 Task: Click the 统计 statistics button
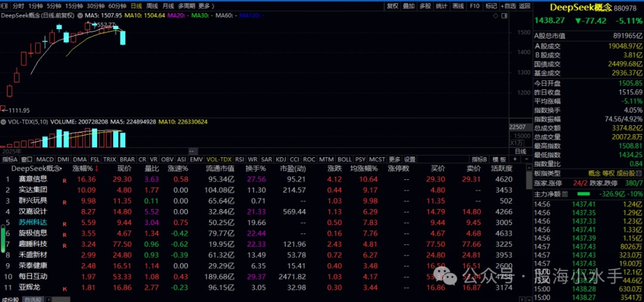[x=441, y=6]
